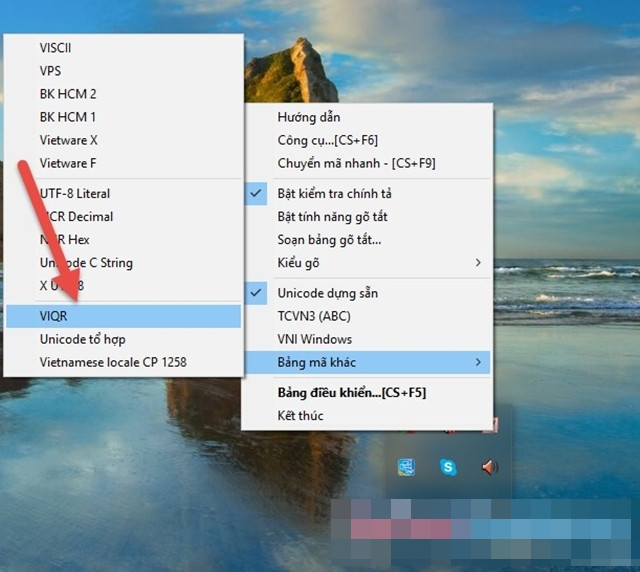Choose 'UTF-8 Literal' from the list

tap(75, 193)
